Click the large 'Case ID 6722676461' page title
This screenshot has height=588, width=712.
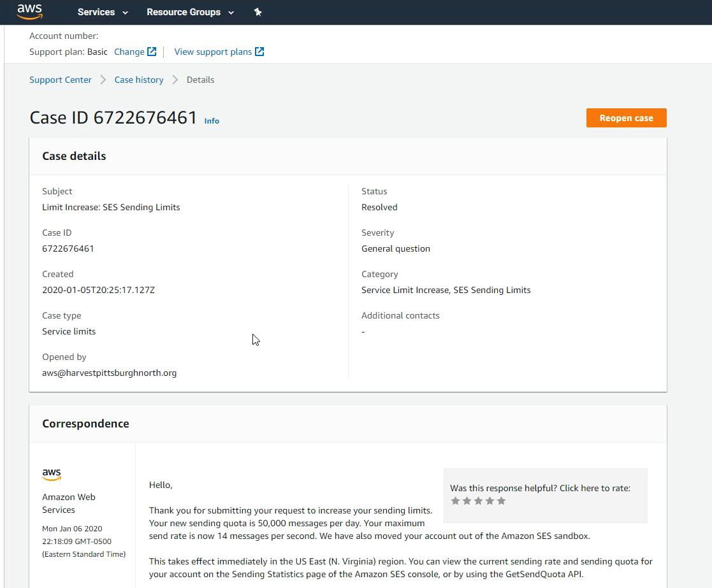[113, 117]
